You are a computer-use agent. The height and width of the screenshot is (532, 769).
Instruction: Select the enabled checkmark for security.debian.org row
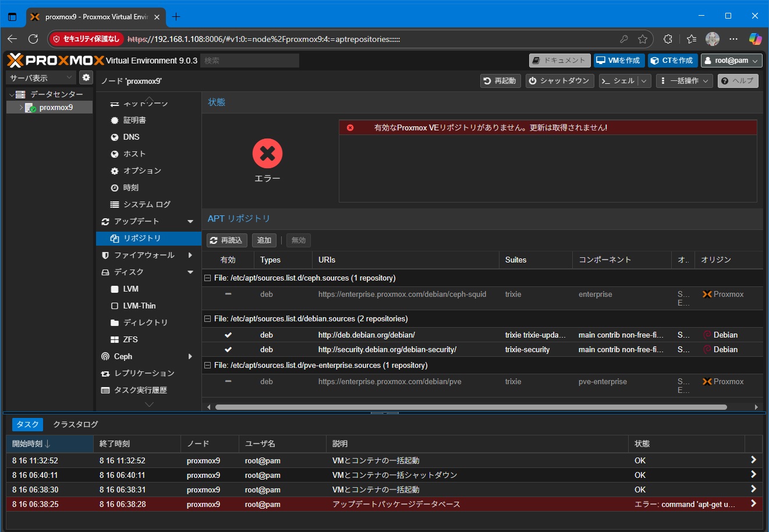coord(228,350)
